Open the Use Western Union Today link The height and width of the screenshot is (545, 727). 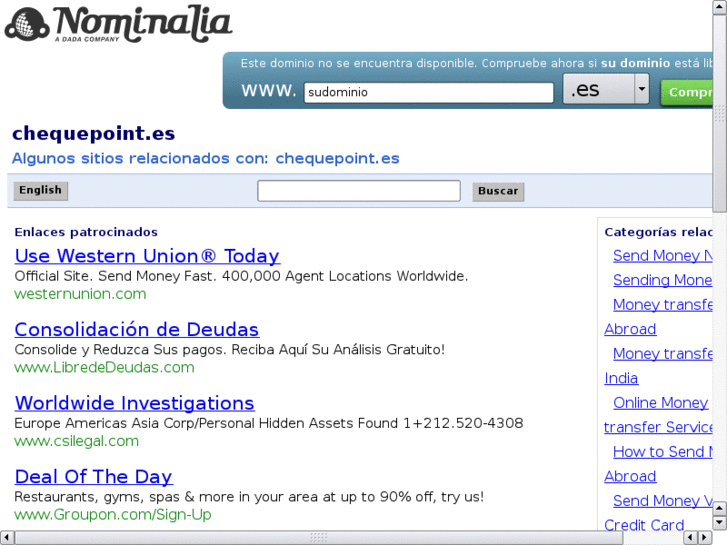tap(147, 256)
